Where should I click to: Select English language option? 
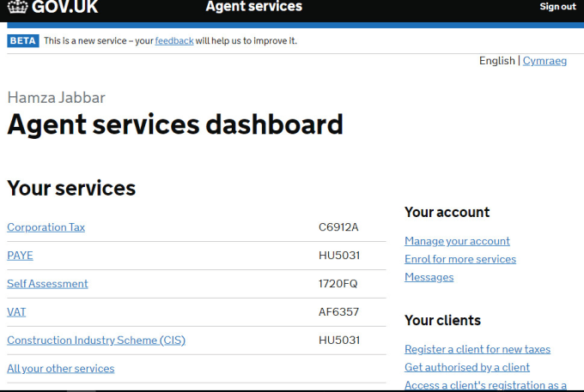coord(496,61)
